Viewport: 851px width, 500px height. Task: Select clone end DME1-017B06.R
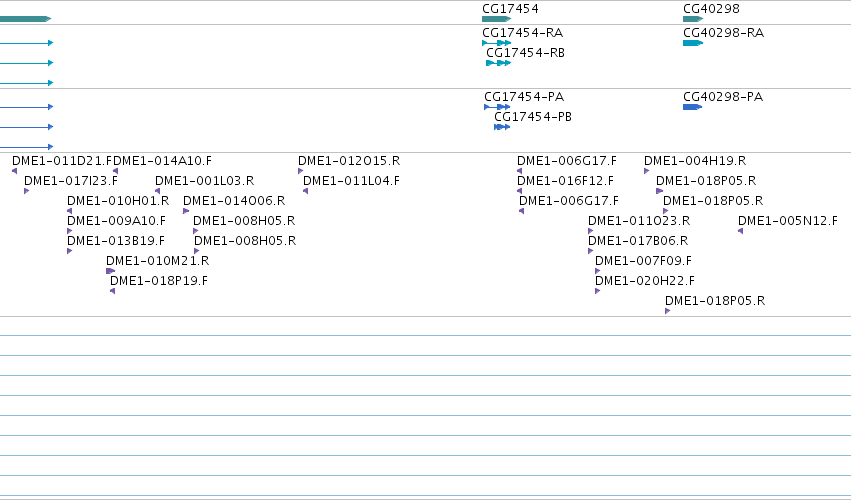pos(638,241)
